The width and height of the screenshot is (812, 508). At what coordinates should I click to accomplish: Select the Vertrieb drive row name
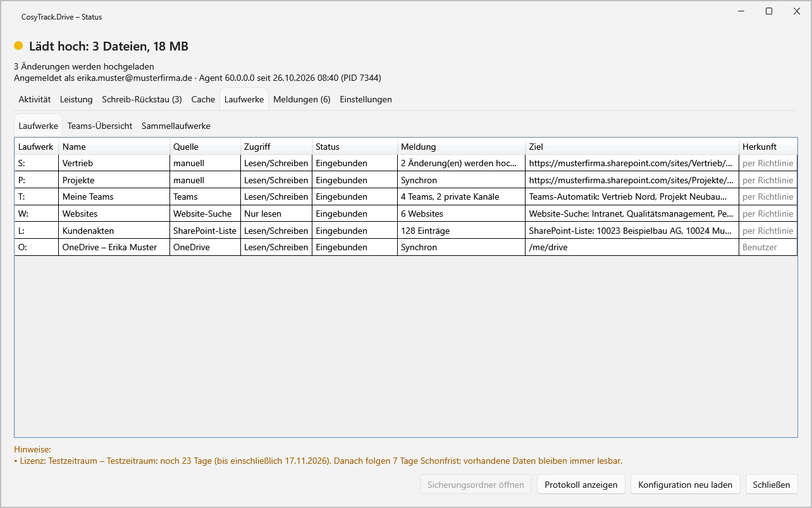point(114,163)
